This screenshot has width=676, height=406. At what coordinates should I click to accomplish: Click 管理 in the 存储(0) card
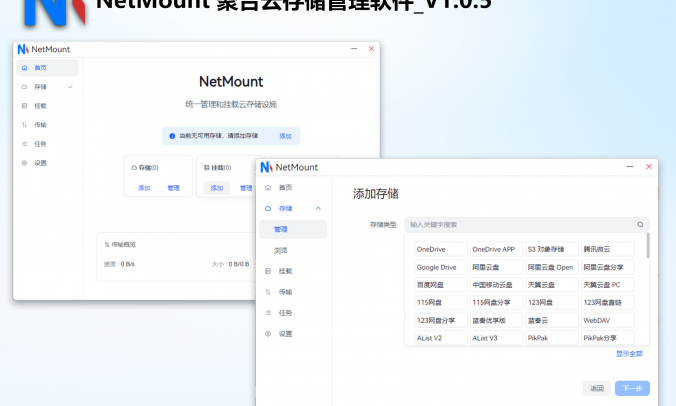[x=174, y=188]
